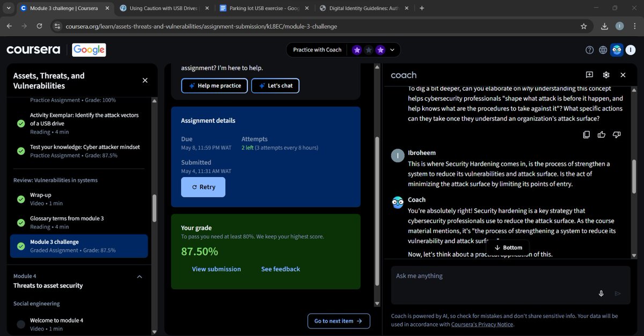Click the send message arrow
The image size is (644, 336).
pos(618,293)
